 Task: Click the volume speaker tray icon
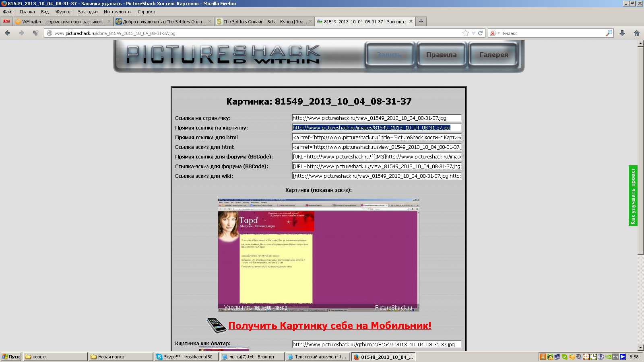(x=579, y=357)
